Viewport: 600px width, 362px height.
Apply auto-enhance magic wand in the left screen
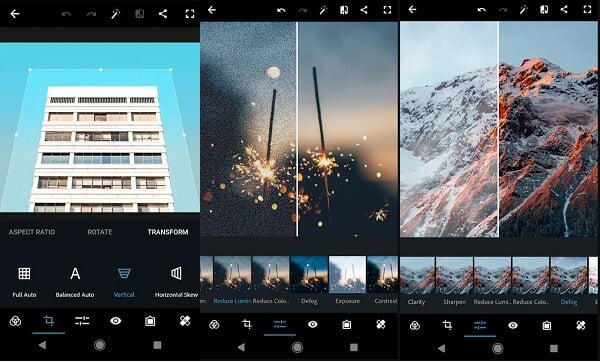tap(115, 14)
